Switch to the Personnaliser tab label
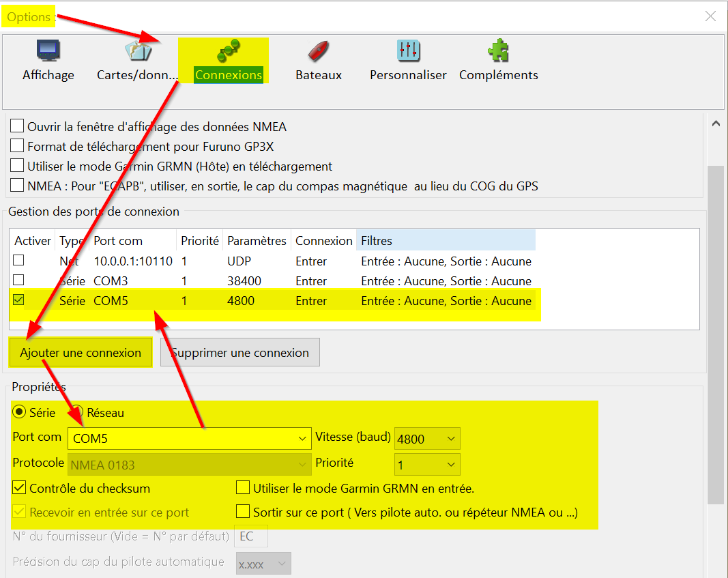Image resolution: width=728 pixels, height=578 pixels. (408, 75)
